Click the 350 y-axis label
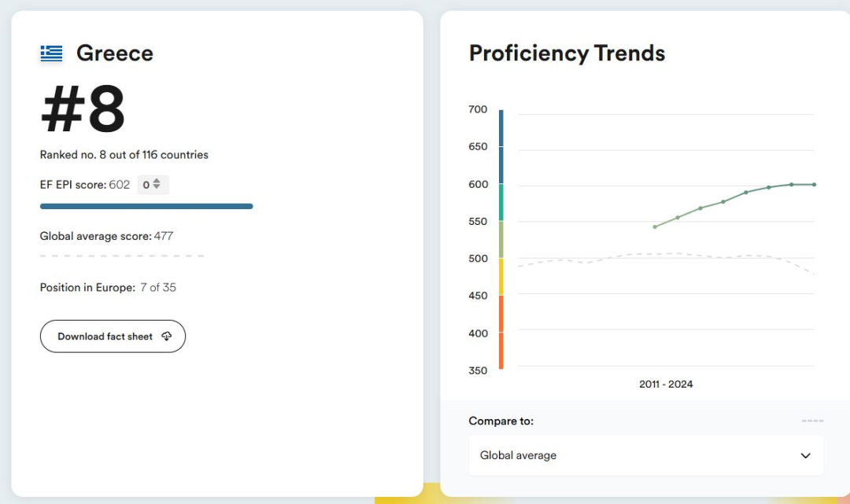850x504 pixels. tap(478, 371)
